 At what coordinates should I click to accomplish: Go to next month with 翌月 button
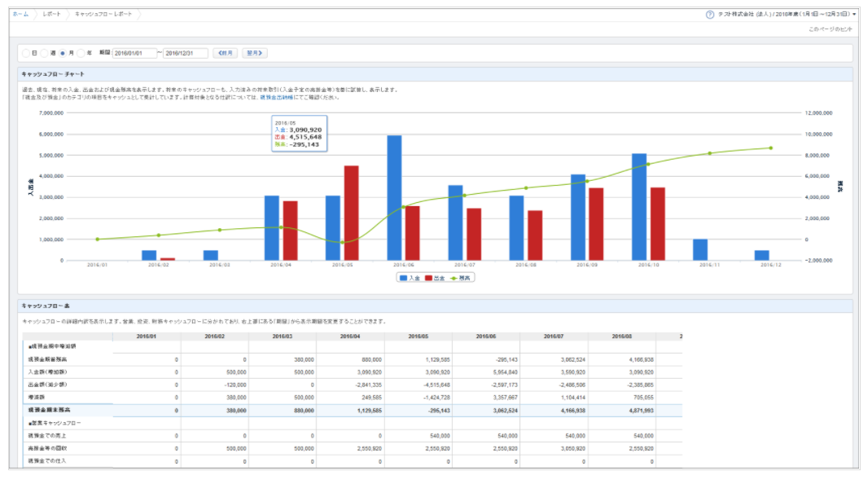coord(255,53)
